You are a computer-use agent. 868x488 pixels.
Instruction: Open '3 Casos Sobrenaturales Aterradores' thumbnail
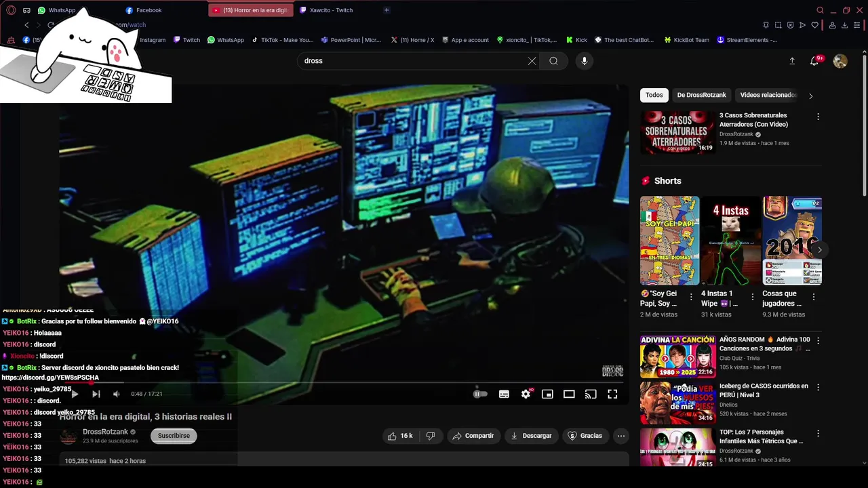pyautogui.click(x=677, y=133)
